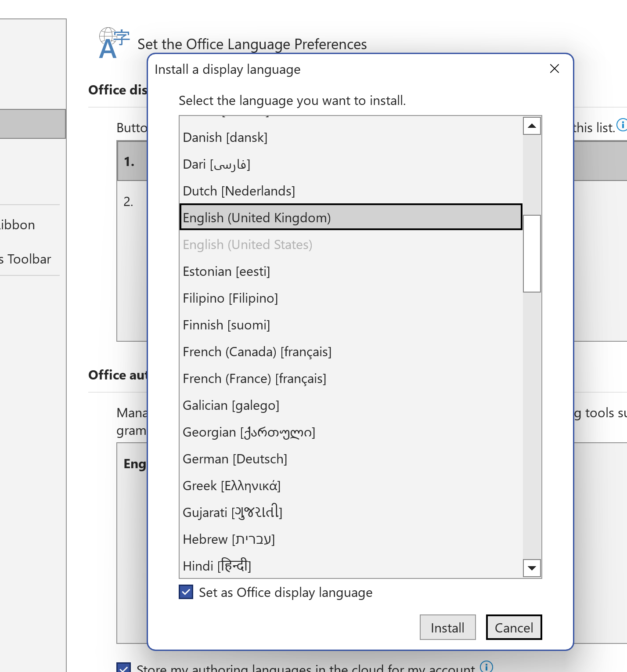Click the Cancel button
The height and width of the screenshot is (672, 627).
coord(514,627)
